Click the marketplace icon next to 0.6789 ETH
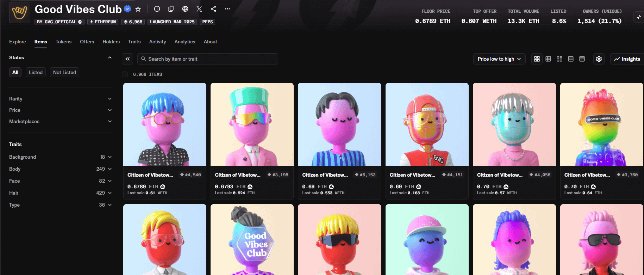The width and height of the screenshot is (644, 275). [x=163, y=187]
